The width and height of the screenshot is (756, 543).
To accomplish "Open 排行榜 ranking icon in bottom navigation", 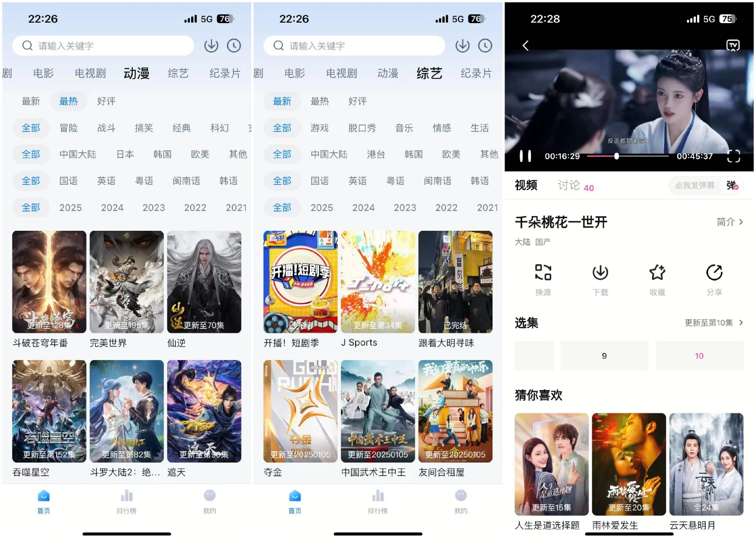I will tap(126, 500).
